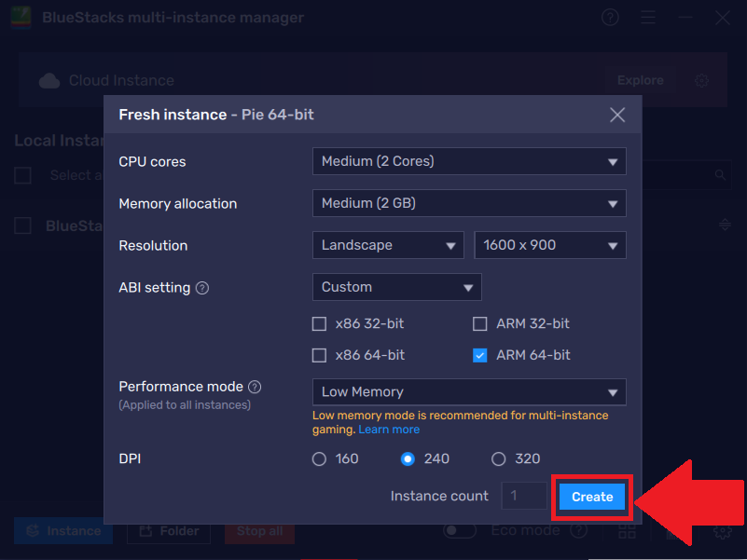747x560 pixels.
Task: Click the cloud instance settings gear icon
Action: click(702, 81)
